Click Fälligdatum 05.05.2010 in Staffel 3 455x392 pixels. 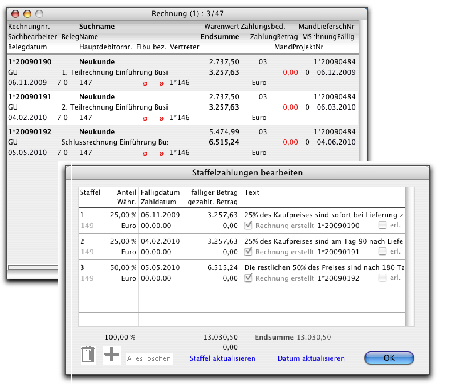coord(160,268)
